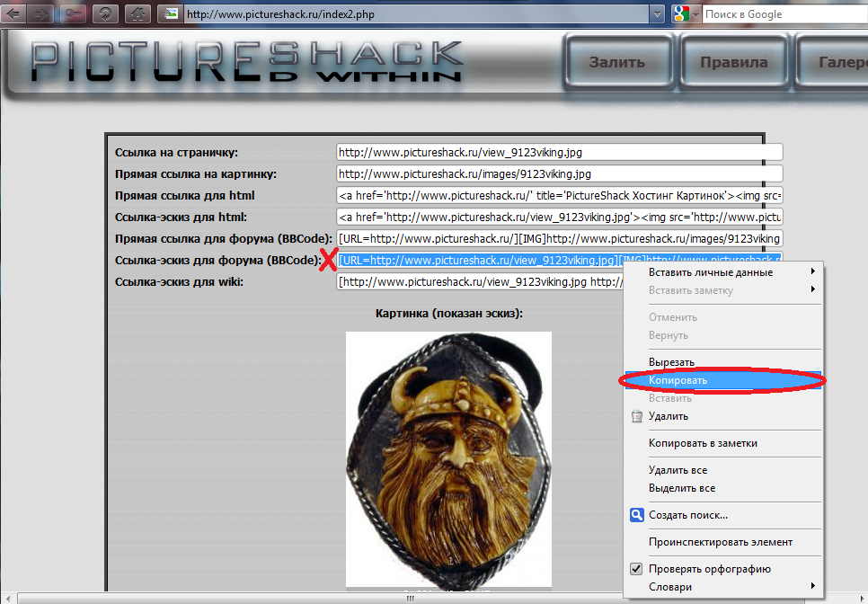Viewport: 868px width, 604px height.
Task: Select Копировать в заметки
Action: [723, 443]
